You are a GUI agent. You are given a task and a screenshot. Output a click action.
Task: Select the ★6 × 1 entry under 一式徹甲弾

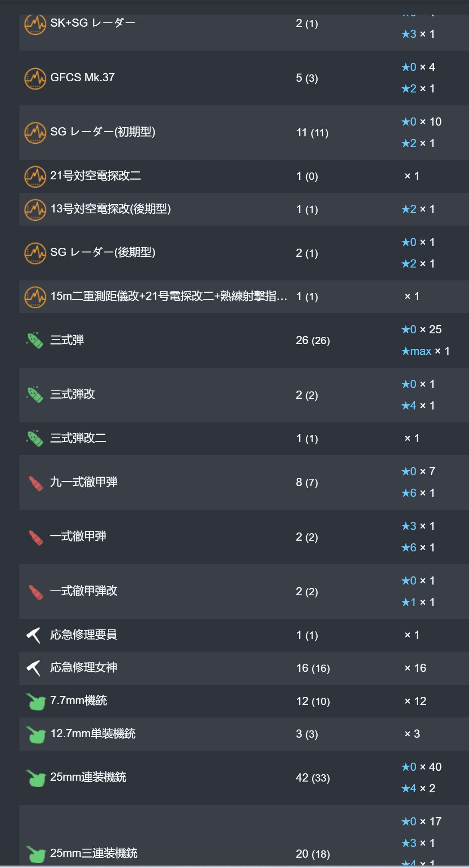(x=418, y=548)
